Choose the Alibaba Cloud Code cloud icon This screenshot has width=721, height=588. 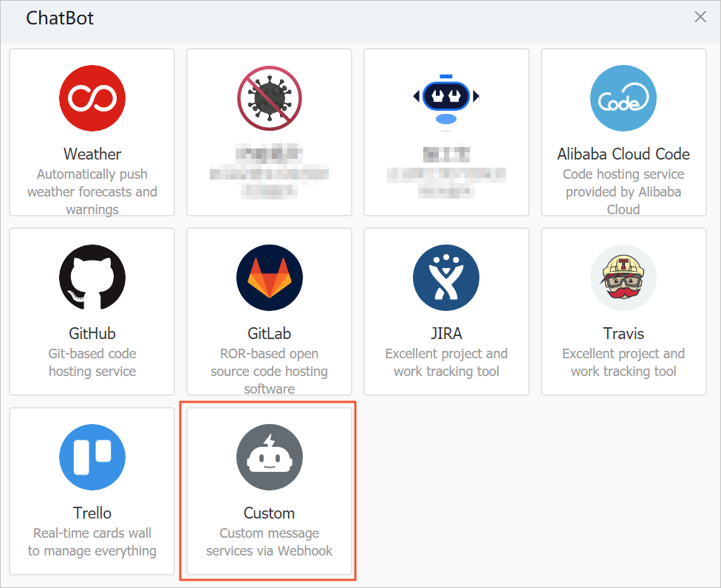coord(623,98)
